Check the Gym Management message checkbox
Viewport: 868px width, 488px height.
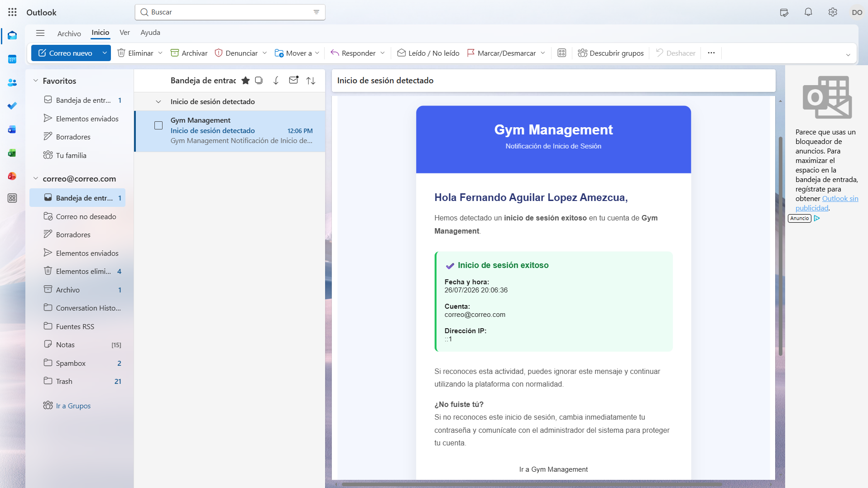click(158, 125)
